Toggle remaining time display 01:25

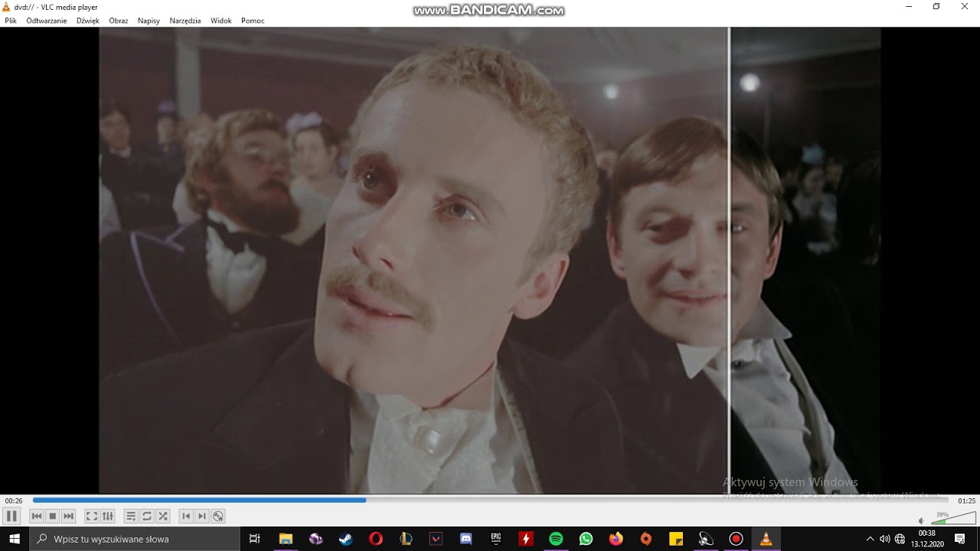[966, 500]
